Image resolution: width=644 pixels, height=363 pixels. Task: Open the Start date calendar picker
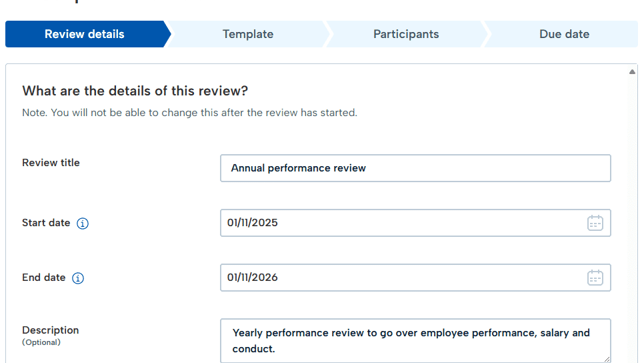point(595,223)
